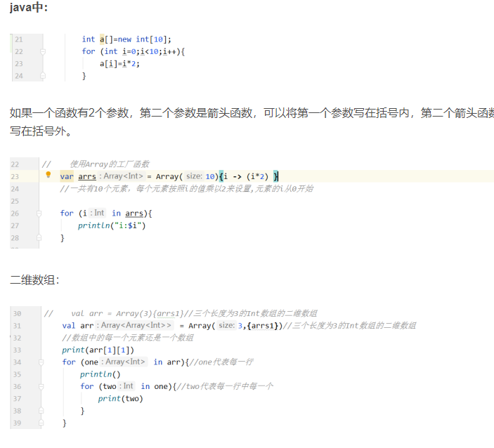Click the code 'print(arr[1][1])'
The height and width of the screenshot is (448, 494).
(98, 350)
